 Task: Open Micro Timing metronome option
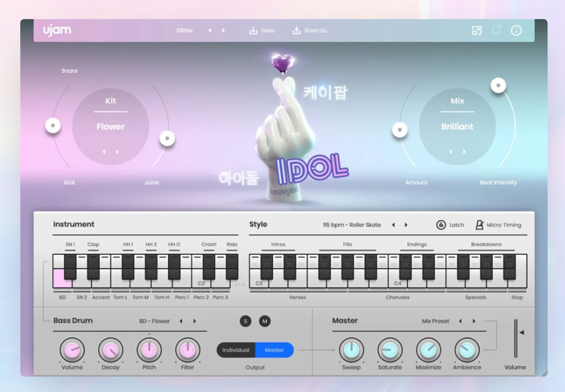[x=498, y=225]
